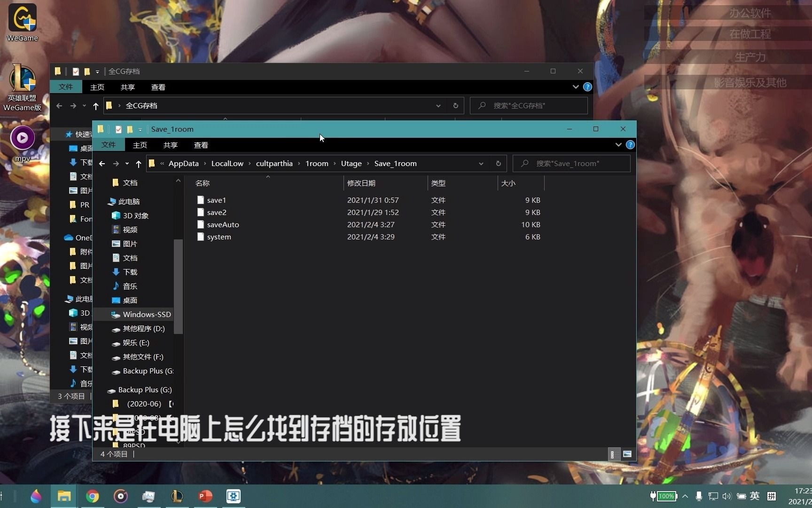This screenshot has width=812, height=508.
Task: Open the gear-window app in taskbar
Action: coord(234,496)
